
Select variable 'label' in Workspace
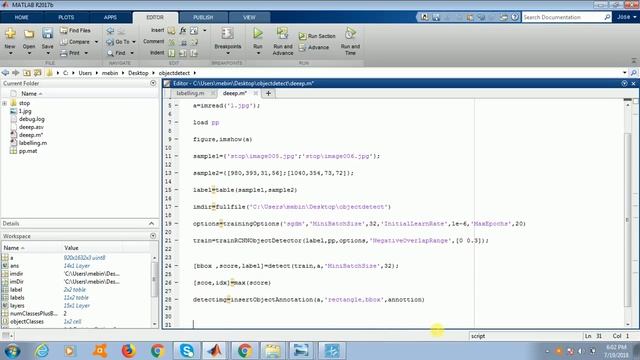coord(16,290)
